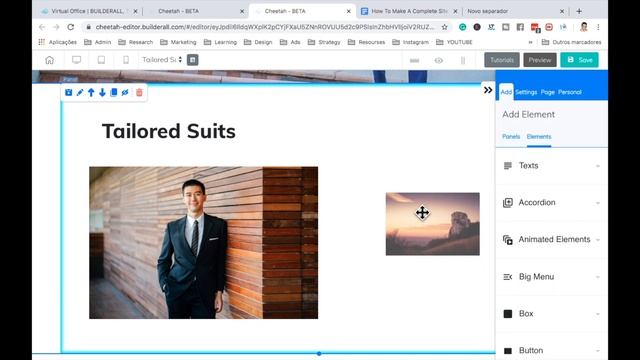Open a new browser tab
Image resolution: width=640 pixels, height=360 pixels.
[x=579, y=11]
